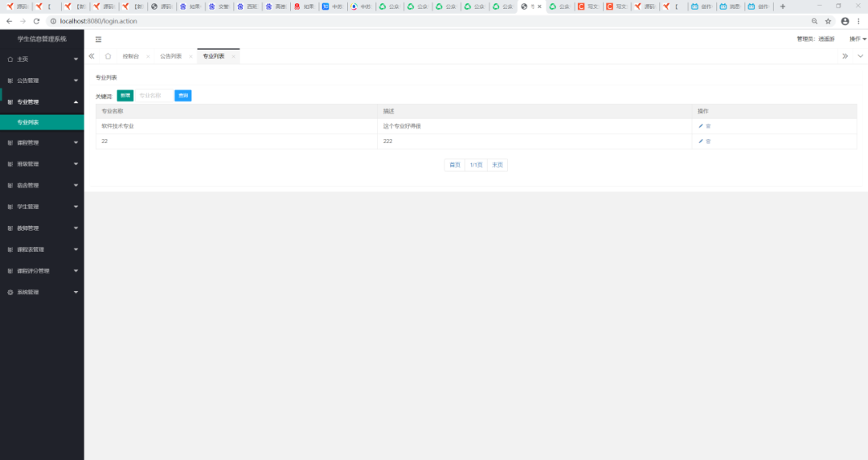Viewport: 868px width, 460px height.
Task: Switch to 控制台 tab
Action: pyautogui.click(x=131, y=56)
